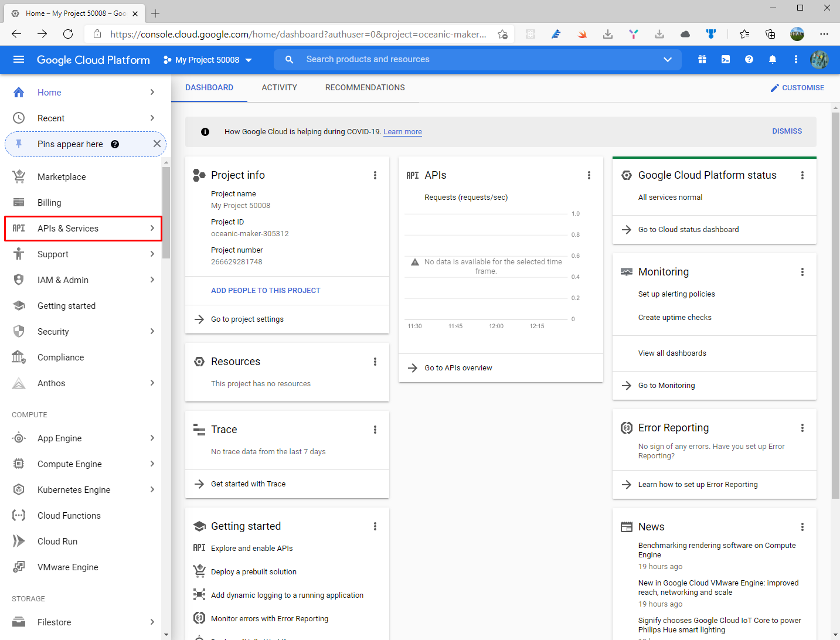This screenshot has height=640, width=840.
Task: Open the Help question mark icon
Action: coord(749,59)
